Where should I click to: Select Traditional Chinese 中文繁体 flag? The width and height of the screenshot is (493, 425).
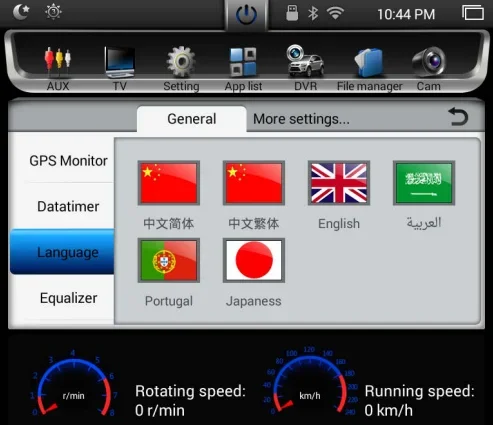coord(254,183)
